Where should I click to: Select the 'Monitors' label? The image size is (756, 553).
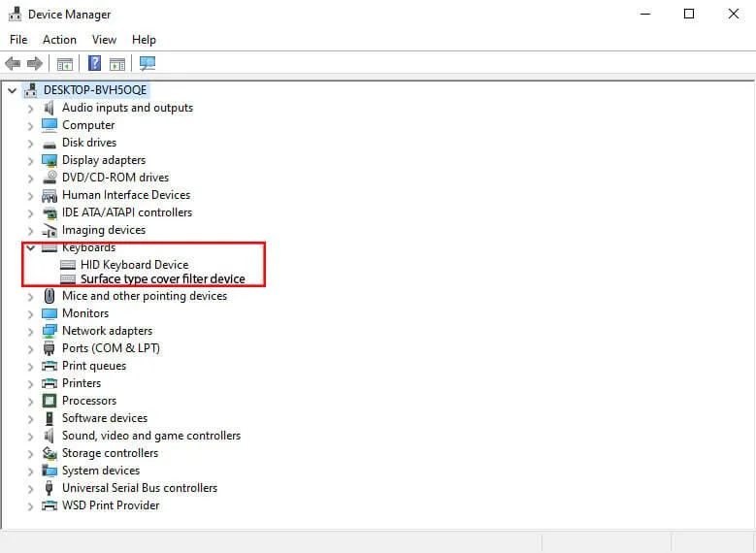(x=85, y=313)
